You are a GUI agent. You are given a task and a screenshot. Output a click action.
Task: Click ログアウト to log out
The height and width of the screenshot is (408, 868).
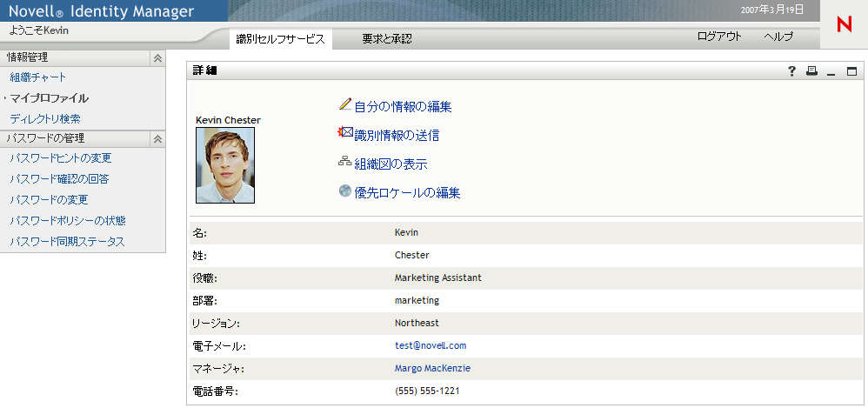tap(719, 37)
